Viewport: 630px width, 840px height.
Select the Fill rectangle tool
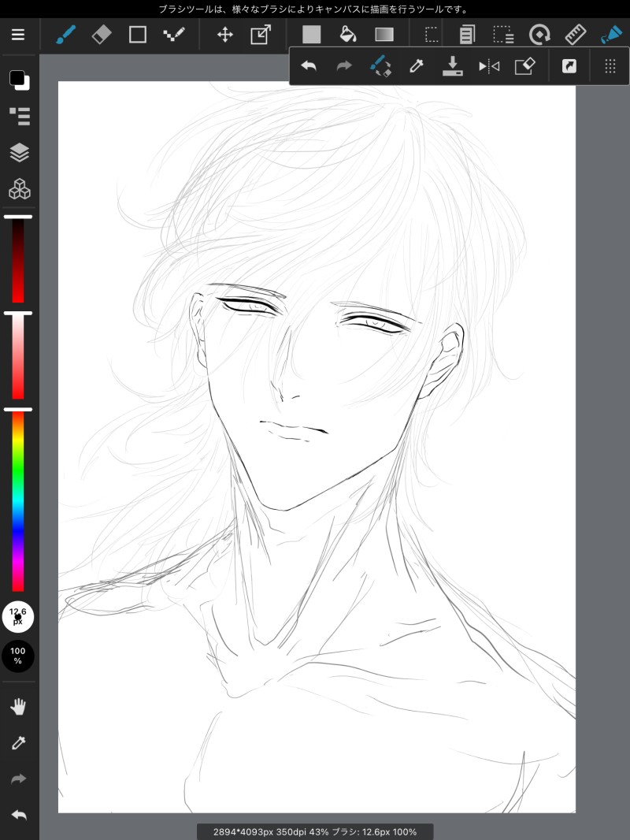[312, 35]
